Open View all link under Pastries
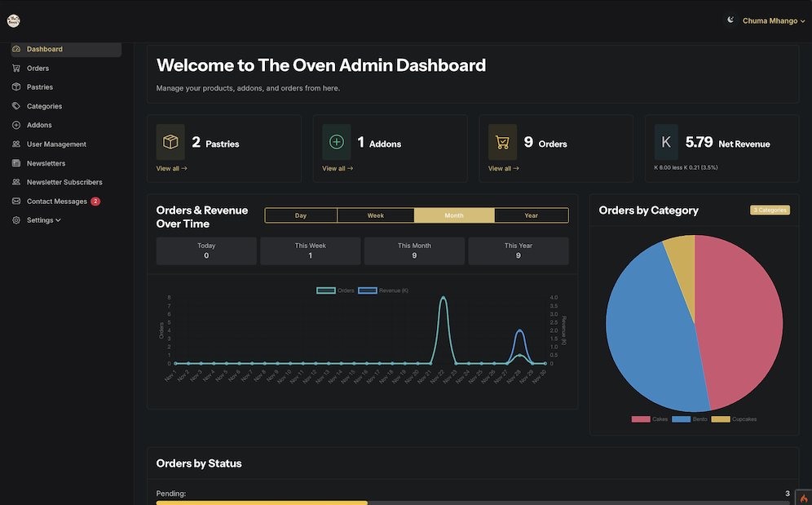 (x=172, y=169)
